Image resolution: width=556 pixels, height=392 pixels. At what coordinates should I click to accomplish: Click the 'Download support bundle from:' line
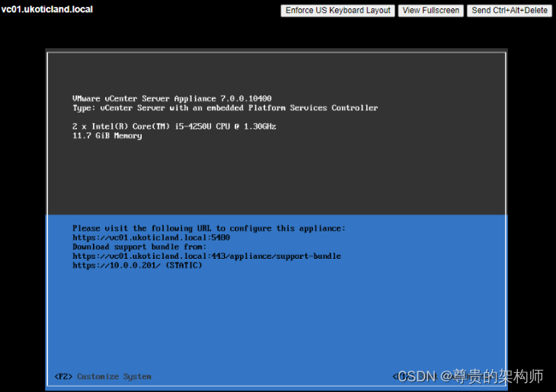click(x=139, y=247)
